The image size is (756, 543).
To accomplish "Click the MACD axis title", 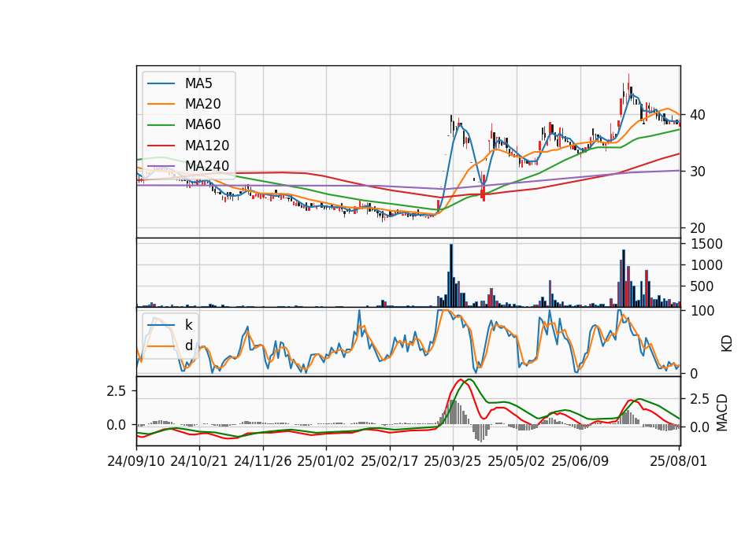I will pyautogui.click(x=722, y=412).
